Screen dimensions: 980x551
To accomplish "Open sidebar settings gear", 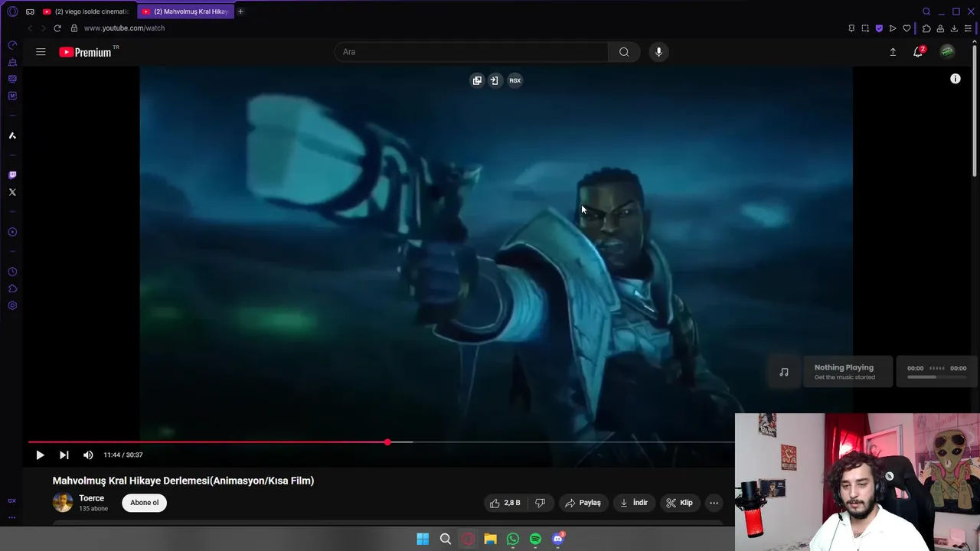I will (12, 305).
